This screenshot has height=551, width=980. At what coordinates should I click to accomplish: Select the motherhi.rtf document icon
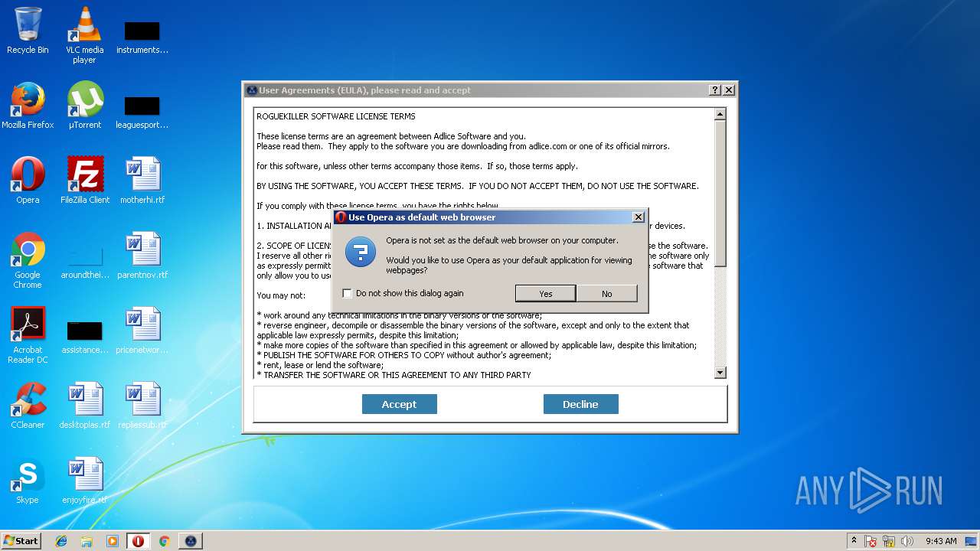[x=142, y=181]
